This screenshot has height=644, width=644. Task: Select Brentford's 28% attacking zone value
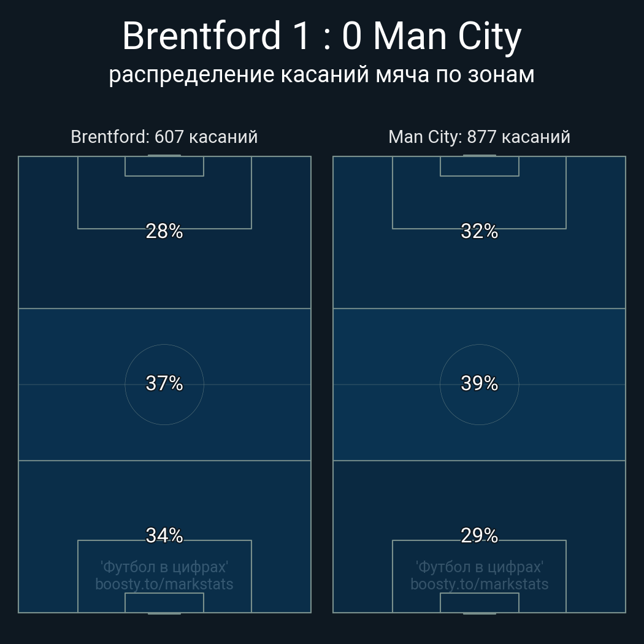point(164,231)
